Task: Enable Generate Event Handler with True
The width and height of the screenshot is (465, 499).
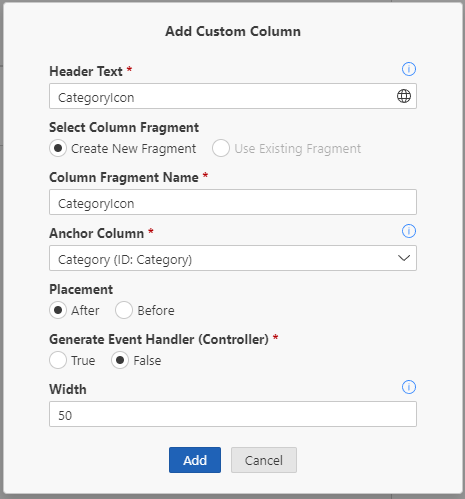Action: [58, 360]
